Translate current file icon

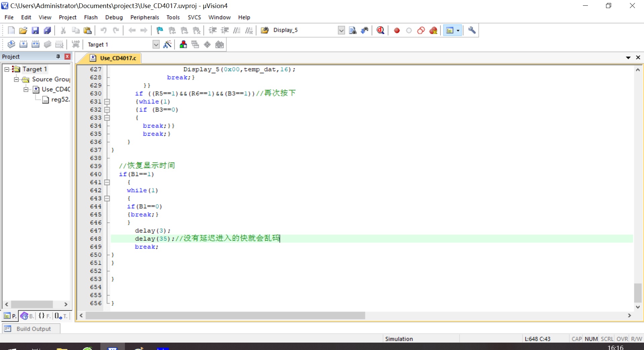tap(11, 44)
